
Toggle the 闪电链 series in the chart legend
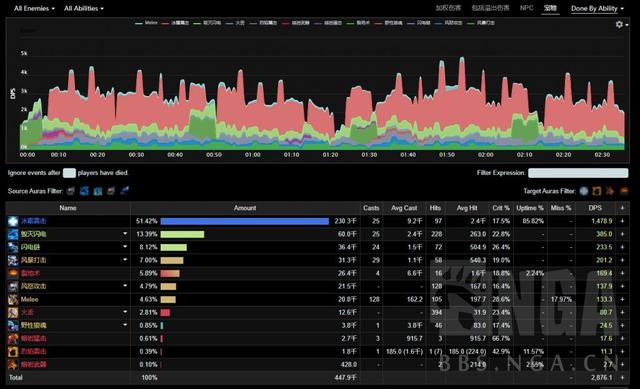[418, 23]
